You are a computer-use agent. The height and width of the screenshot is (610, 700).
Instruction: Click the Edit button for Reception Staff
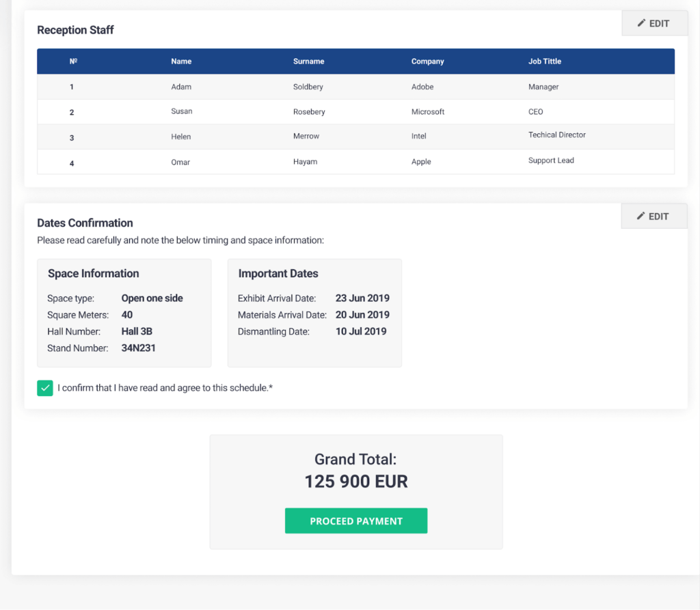point(654,23)
